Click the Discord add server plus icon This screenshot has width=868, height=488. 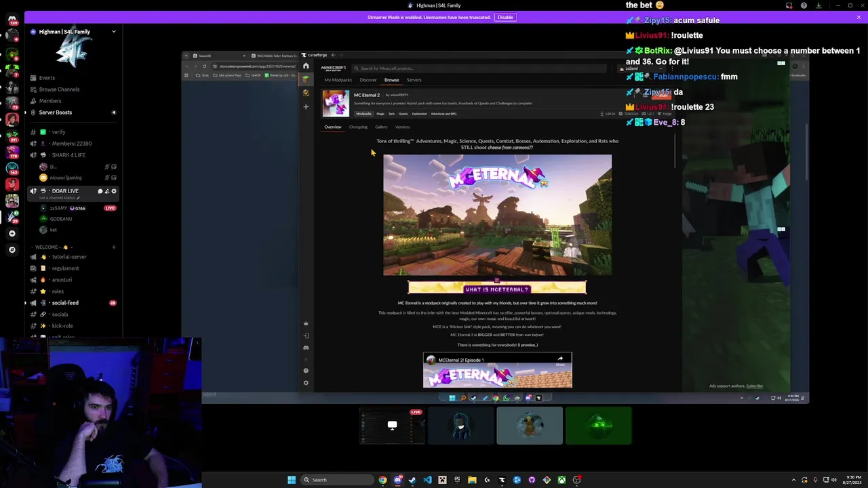pos(12,233)
